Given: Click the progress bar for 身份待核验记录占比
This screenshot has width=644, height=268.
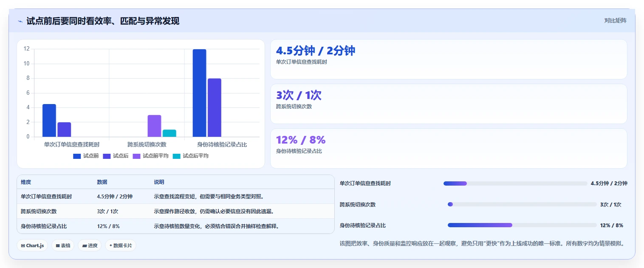Looking at the screenshot, I should 522,225.
